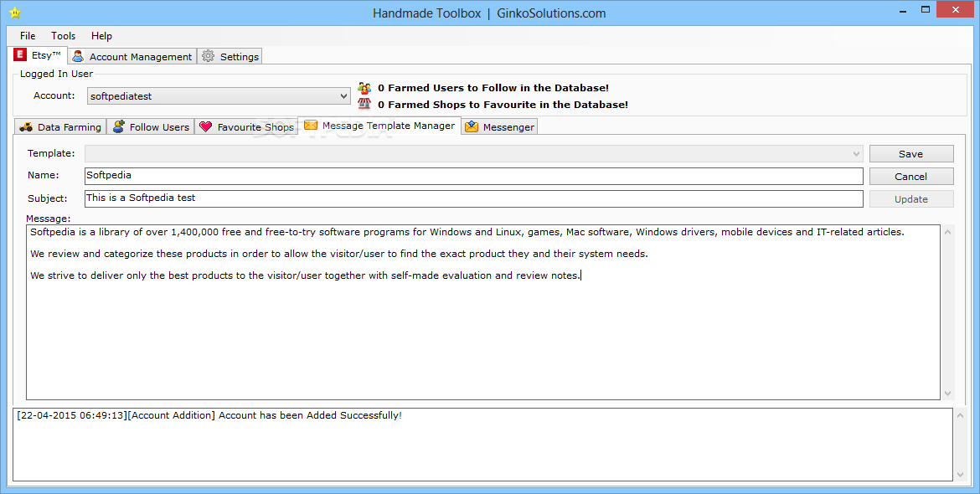
Task: Click the '0 Farmed Shops to Favourite' text
Action: [x=503, y=105]
